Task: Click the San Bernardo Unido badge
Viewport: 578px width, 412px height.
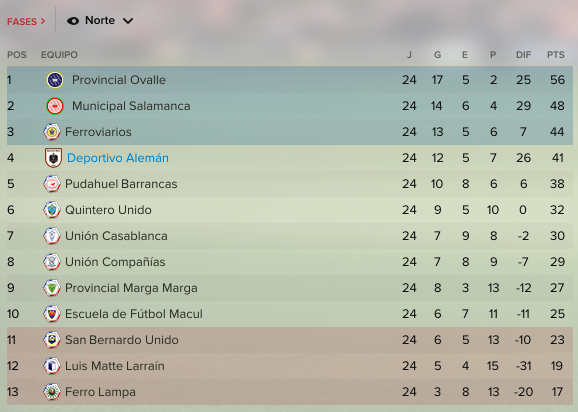Action: [52, 340]
